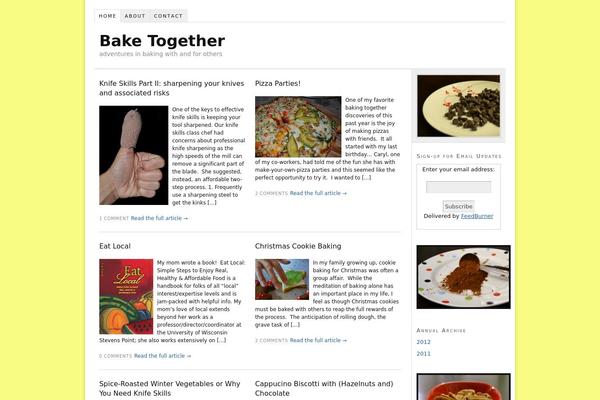Open the 2012 annual archive
This screenshot has width=600, height=400.
(x=423, y=342)
